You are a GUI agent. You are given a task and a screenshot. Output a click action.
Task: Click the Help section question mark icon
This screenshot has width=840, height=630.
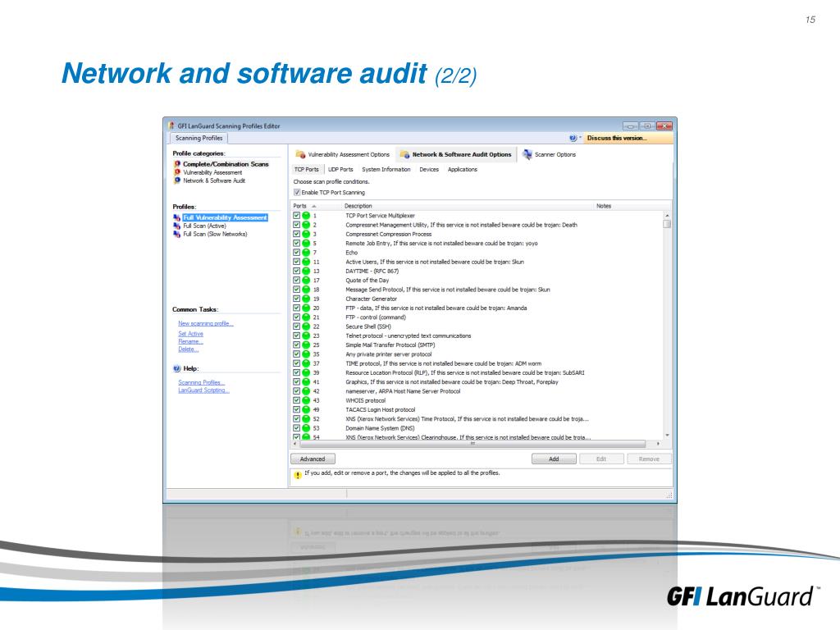click(x=177, y=368)
